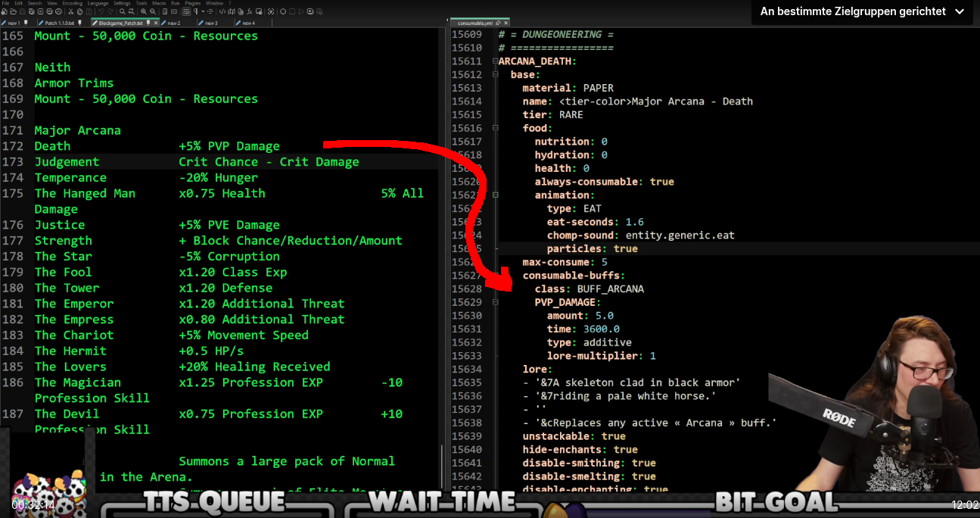The width and height of the screenshot is (980, 518).
Task: Click the Redo arrow icon
Action: pyautogui.click(x=110, y=11)
